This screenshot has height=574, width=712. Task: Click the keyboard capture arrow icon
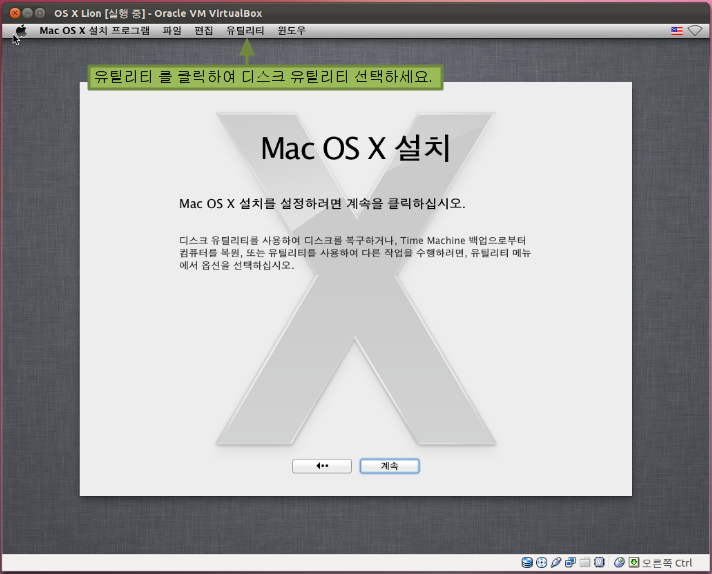634,563
